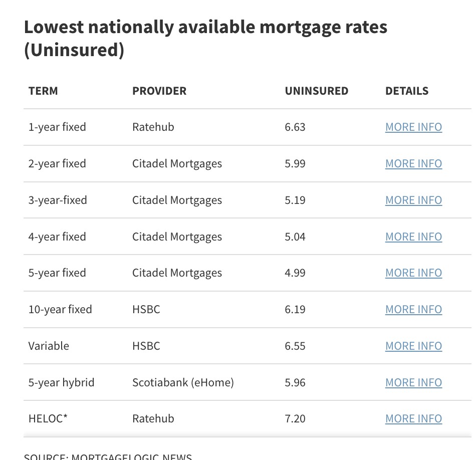Click the Scotiabank (eHome) provider cell
The height and width of the screenshot is (460, 476).
coord(183,383)
